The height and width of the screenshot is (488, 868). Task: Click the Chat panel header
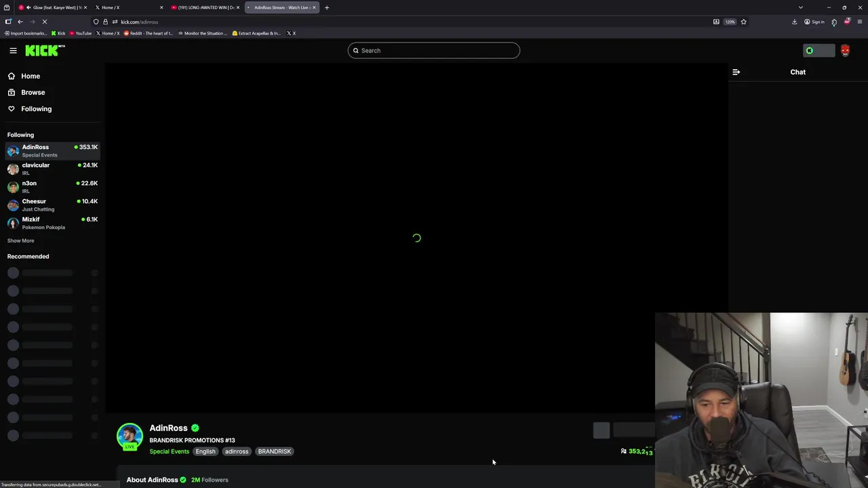[797, 72]
